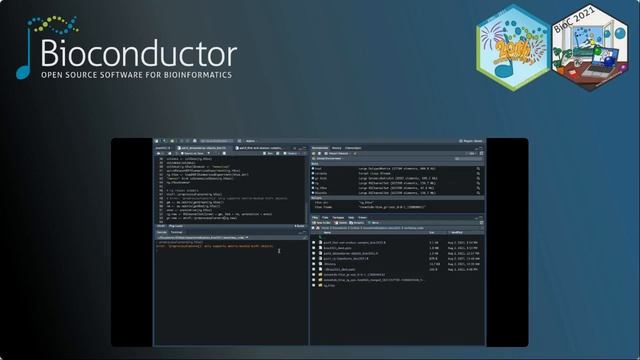This screenshot has width=640, height=360.
Task: Click workshop_code in Files breadcrumb
Action: [413, 228]
